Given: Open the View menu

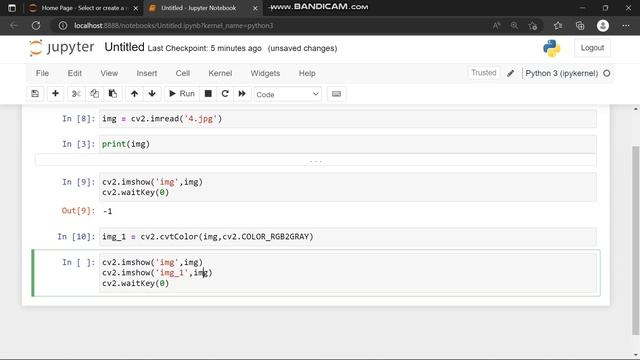Looking at the screenshot, I should (109, 73).
